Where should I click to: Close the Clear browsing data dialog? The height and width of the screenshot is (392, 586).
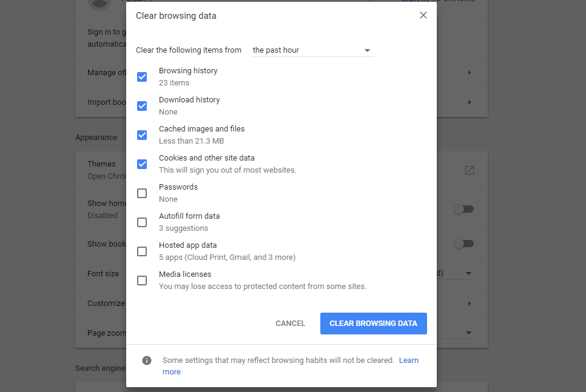point(423,16)
